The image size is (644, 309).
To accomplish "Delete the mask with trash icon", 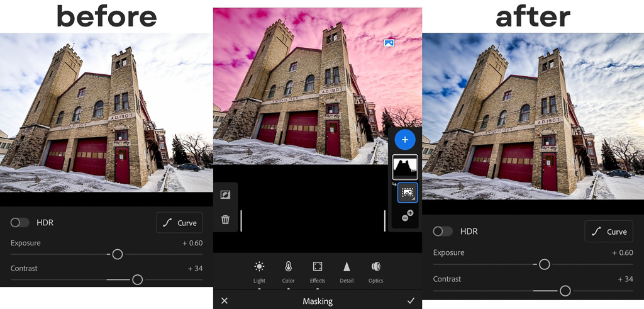I will (x=225, y=220).
